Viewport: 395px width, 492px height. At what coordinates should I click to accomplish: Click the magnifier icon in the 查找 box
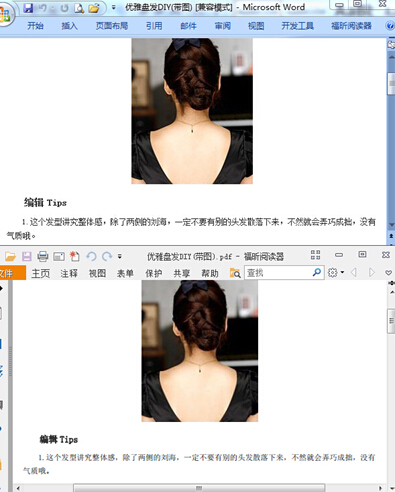(317, 273)
